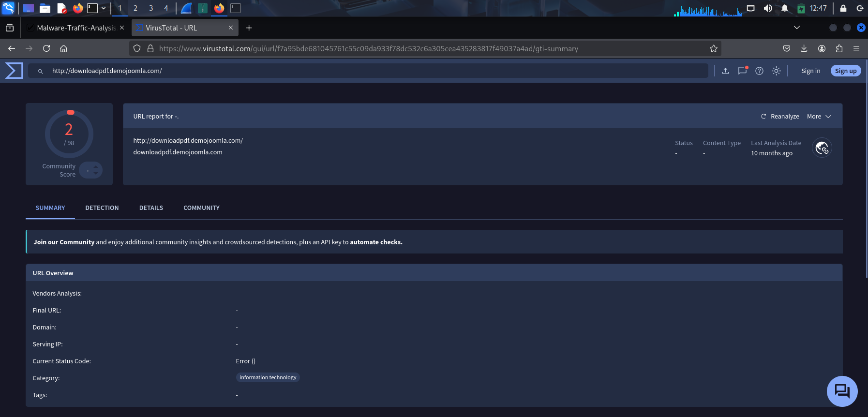This screenshot has height=417, width=868.
Task: Click the Sign up button
Action: pos(846,71)
